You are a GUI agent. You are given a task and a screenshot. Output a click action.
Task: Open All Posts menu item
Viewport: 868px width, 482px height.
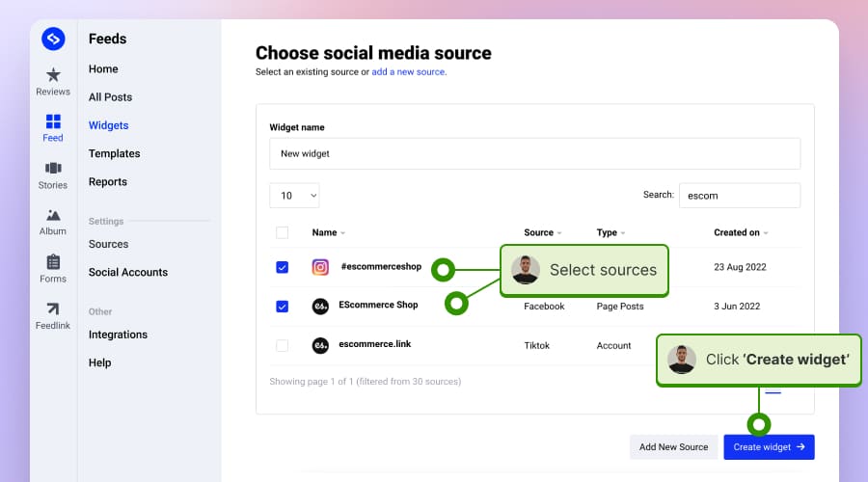pos(110,97)
